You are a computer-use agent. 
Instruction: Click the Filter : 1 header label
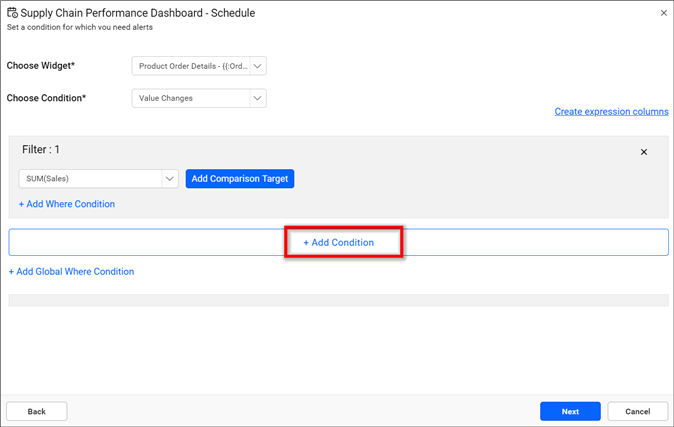pyautogui.click(x=41, y=149)
